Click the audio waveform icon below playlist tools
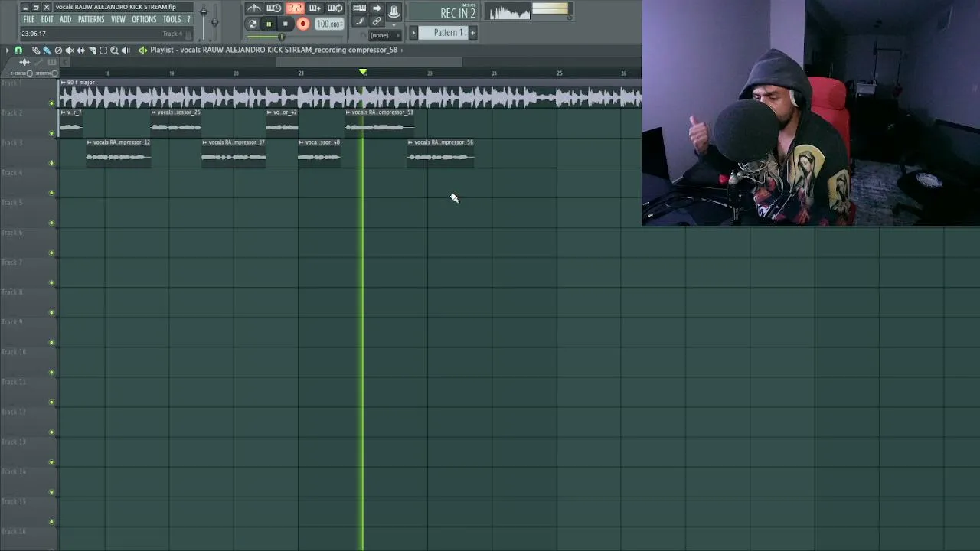 24,62
